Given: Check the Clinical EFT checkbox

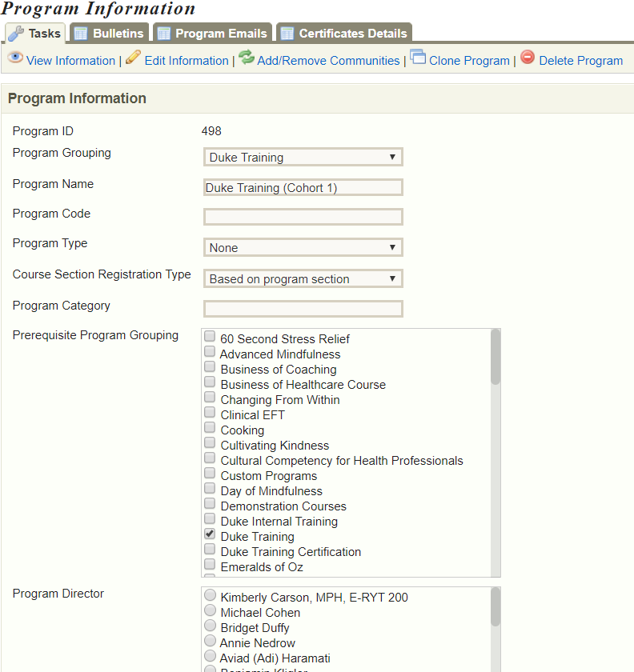Looking at the screenshot, I should tap(210, 412).
